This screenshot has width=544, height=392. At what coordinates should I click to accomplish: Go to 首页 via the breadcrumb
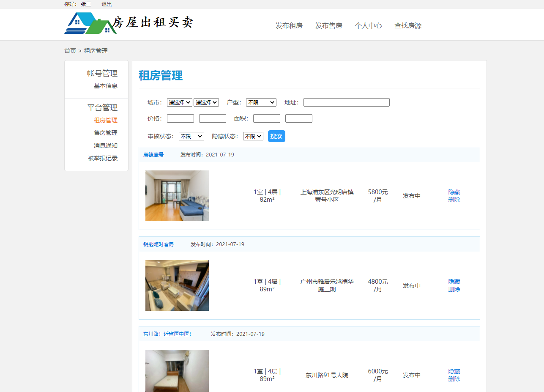click(70, 50)
